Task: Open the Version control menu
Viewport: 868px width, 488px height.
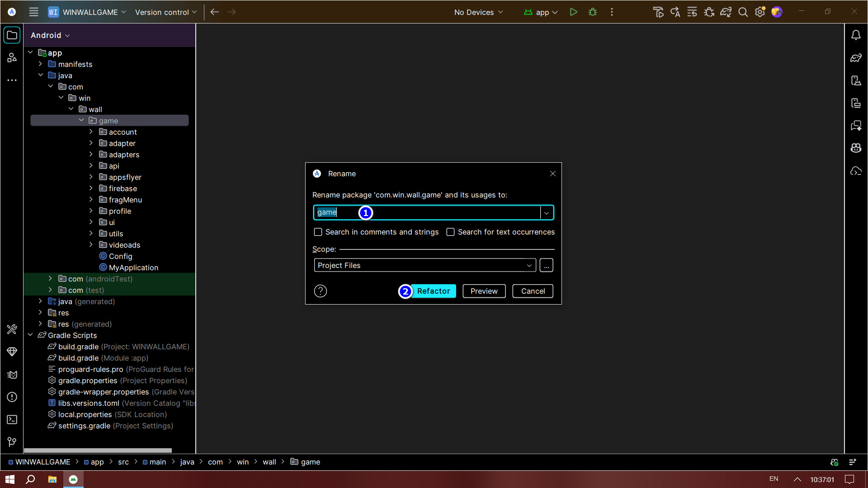Action: click(x=165, y=12)
